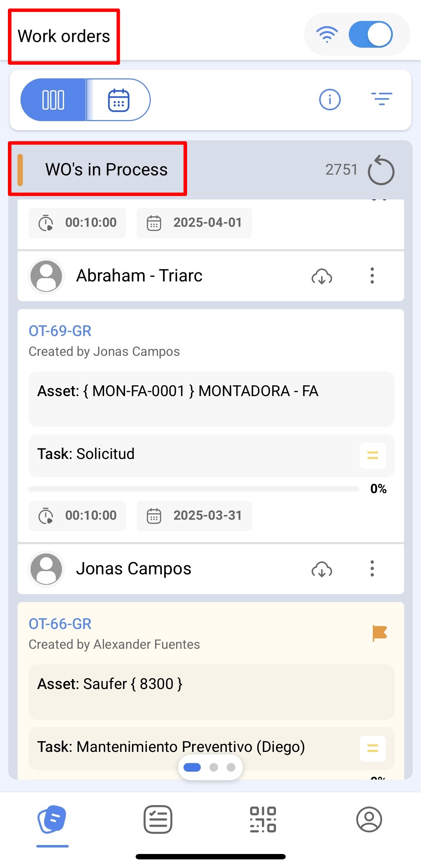
Task: Switch to the calendar view
Action: [118, 100]
